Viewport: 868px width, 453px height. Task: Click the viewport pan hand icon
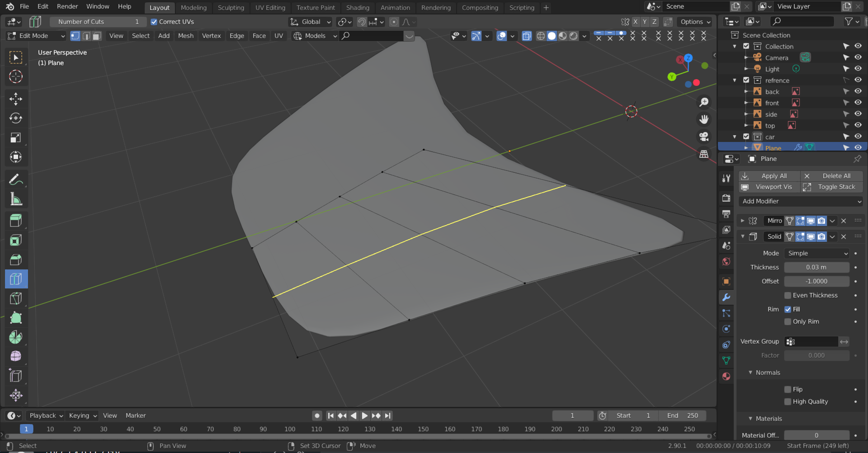click(704, 119)
